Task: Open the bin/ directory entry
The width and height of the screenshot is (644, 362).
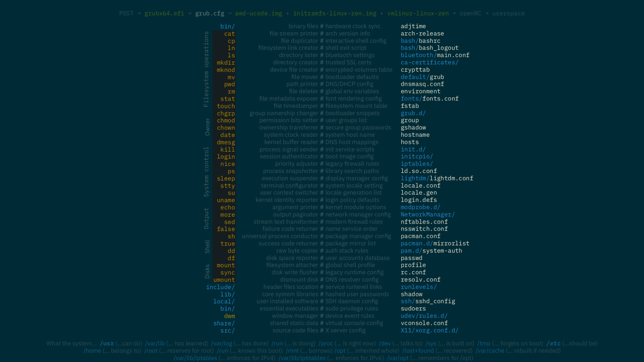Action: pyautogui.click(x=227, y=26)
